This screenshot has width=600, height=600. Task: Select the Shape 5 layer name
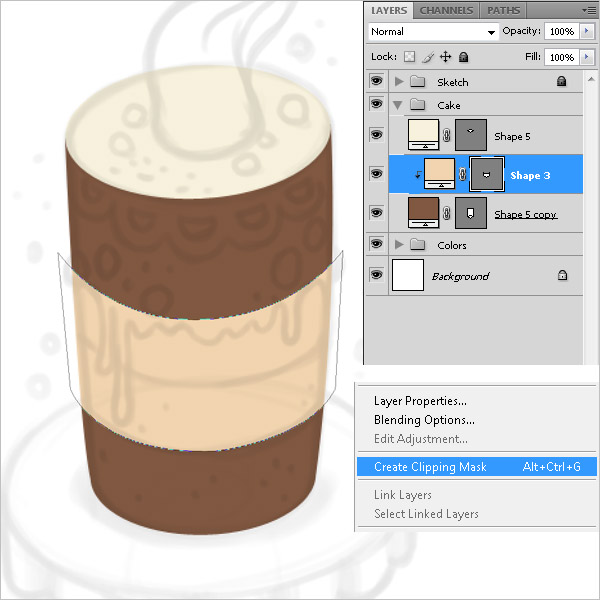point(512,137)
